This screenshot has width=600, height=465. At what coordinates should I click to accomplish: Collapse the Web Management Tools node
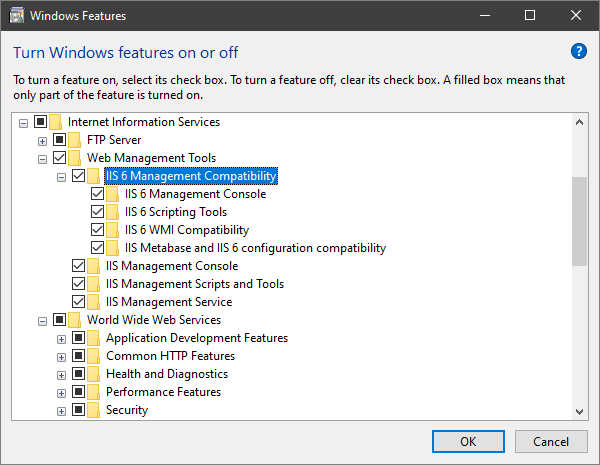point(42,159)
